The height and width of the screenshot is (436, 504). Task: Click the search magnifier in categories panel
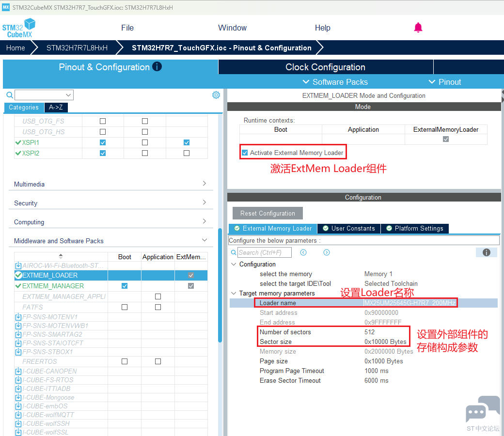pos(10,95)
